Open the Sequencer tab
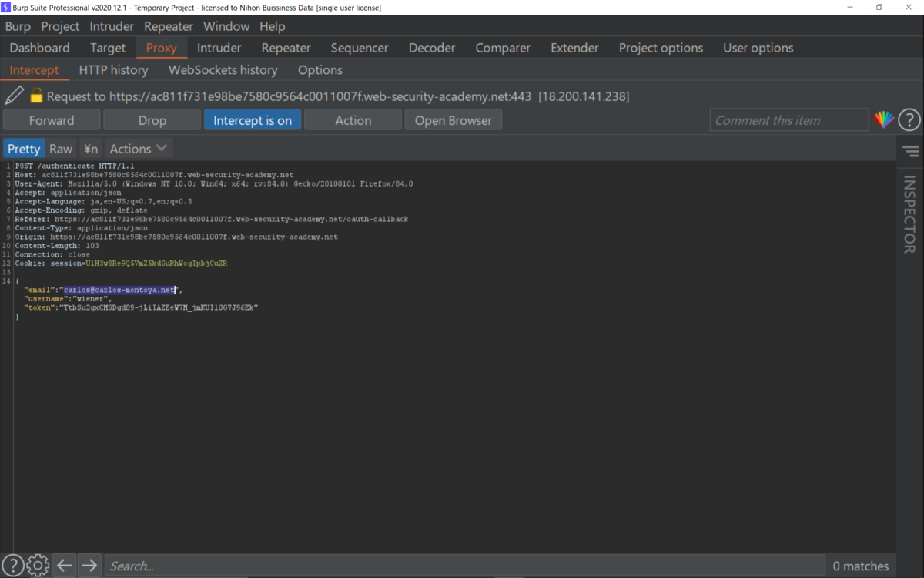This screenshot has height=578, width=924. coord(360,48)
